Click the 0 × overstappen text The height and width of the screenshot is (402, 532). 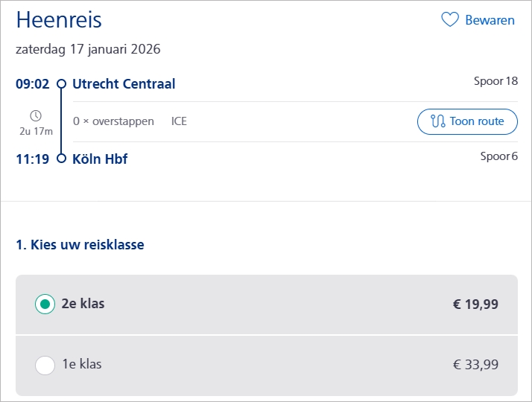point(113,121)
